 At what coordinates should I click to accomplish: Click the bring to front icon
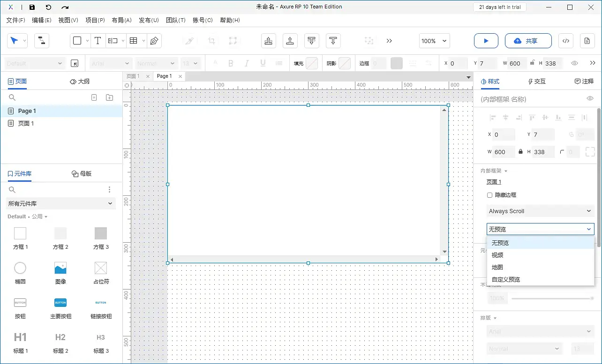click(269, 41)
